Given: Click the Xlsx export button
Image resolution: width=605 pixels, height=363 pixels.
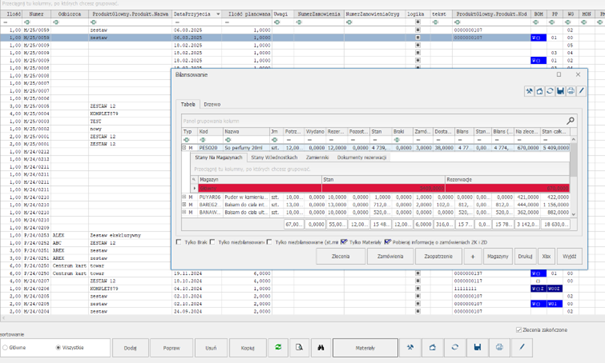Looking at the screenshot, I should (x=546, y=256).
